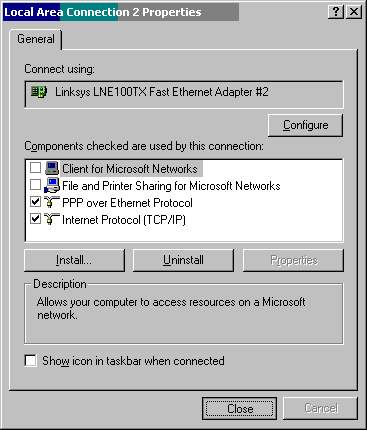Open the General tab
The width and height of the screenshot is (367, 430).
pos(36,39)
